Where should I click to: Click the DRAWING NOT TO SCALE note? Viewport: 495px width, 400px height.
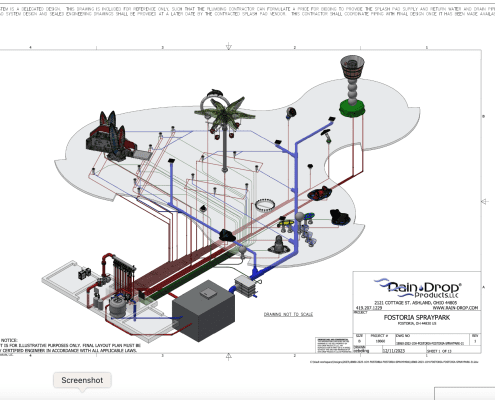[x=288, y=314]
